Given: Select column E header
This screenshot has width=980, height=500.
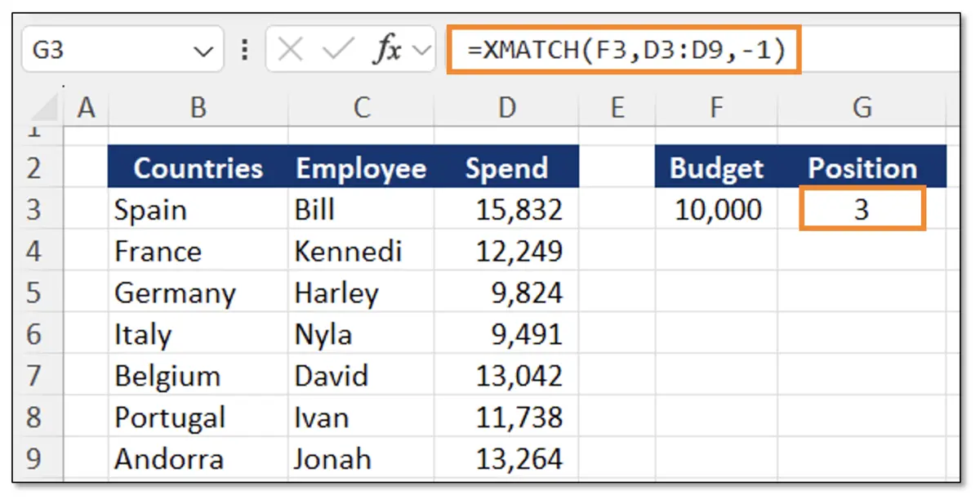Looking at the screenshot, I should tap(617, 107).
